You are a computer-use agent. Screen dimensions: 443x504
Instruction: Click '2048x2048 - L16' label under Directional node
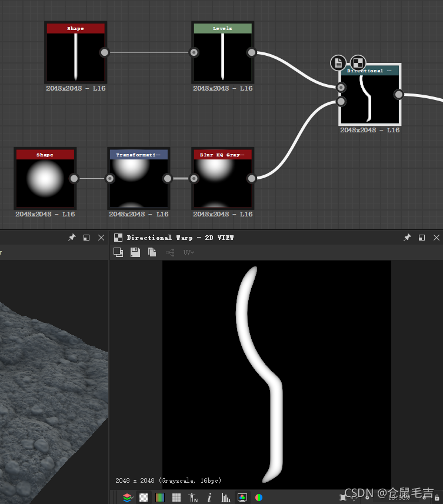(x=370, y=130)
